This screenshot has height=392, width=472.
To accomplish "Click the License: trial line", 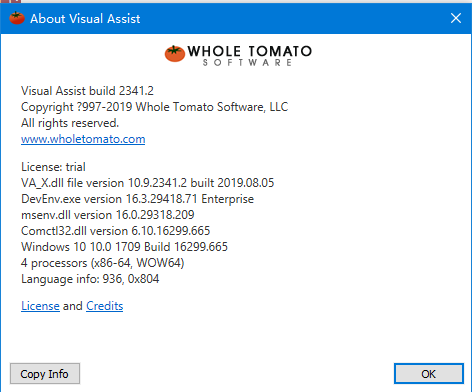I will [53, 167].
